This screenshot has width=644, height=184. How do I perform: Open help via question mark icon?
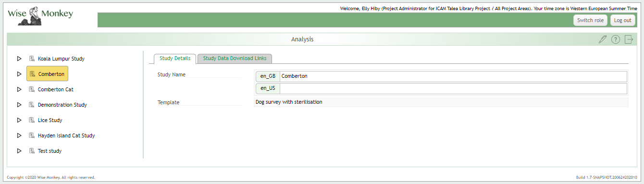pyautogui.click(x=616, y=39)
